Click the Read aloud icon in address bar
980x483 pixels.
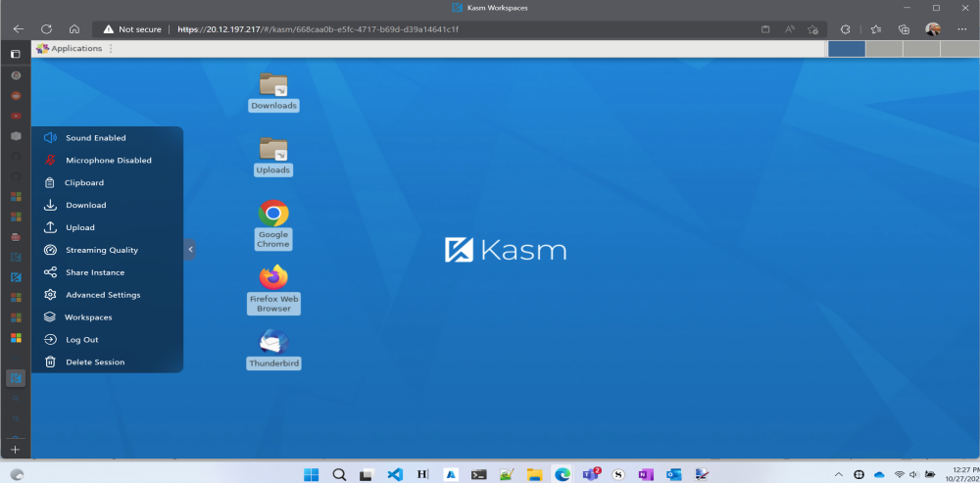(x=789, y=29)
